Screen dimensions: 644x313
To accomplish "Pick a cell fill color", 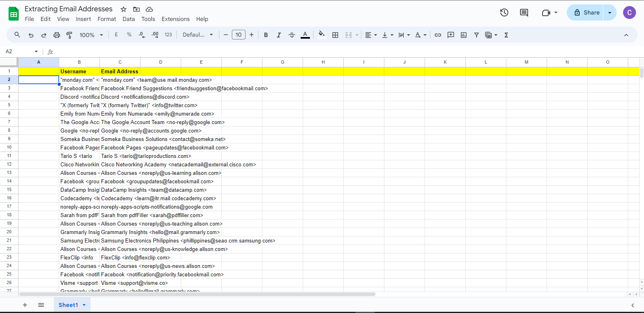I will click(321, 35).
